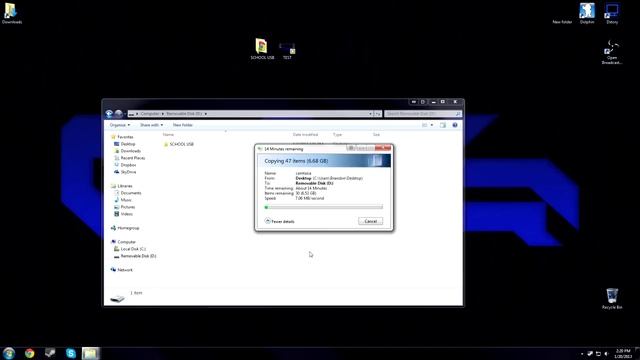The height and width of the screenshot is (360, 640).
Task: Open the Downloads folder shortcut on desktop
Action: (11, 13)
